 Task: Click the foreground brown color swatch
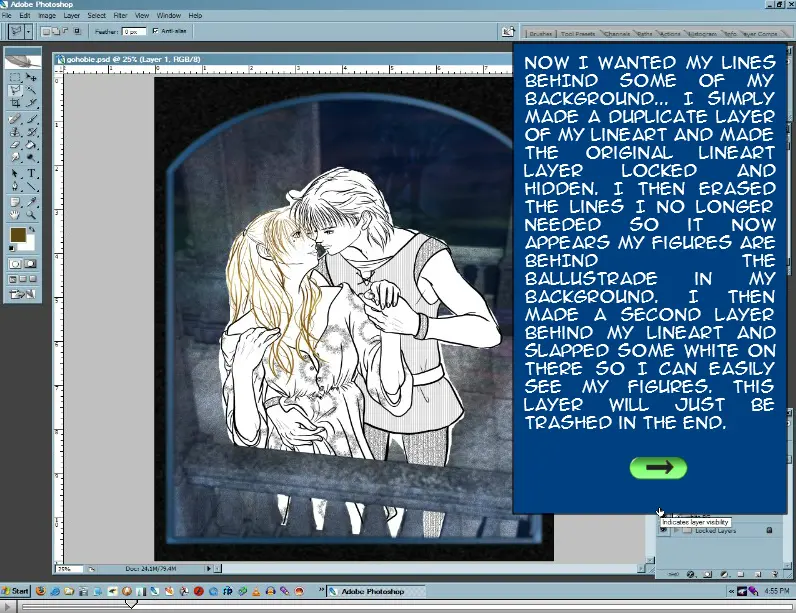(x=18, y=234)
